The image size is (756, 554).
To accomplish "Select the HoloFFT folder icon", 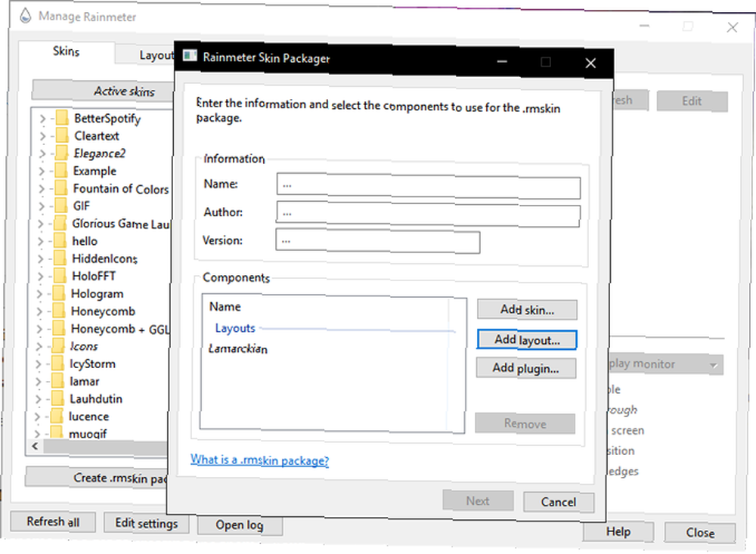I will pos(60,276).
